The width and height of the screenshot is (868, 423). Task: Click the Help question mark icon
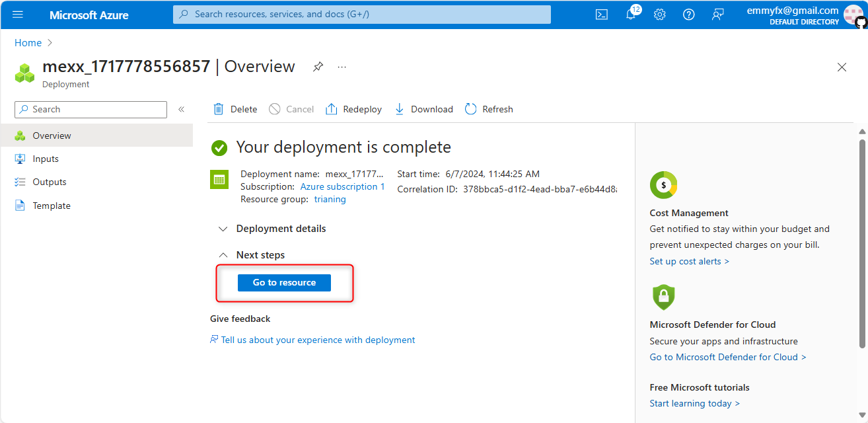[688, 15]
